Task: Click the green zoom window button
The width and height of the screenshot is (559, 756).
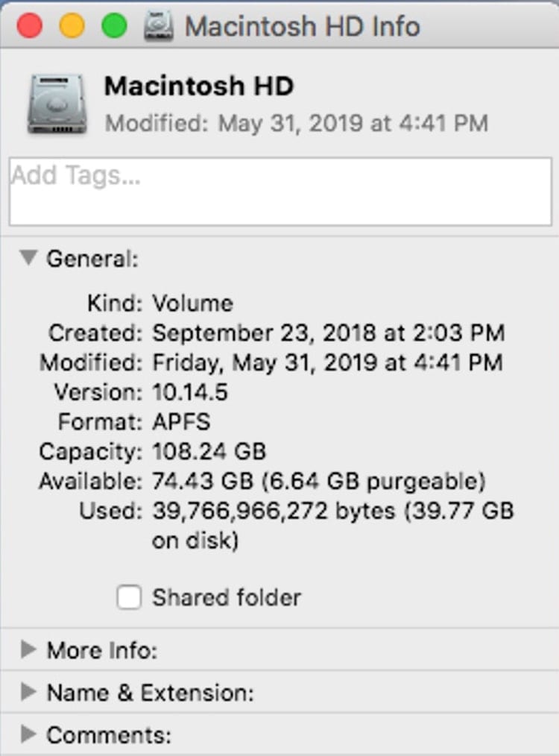Action: click(x=115, y=27)
